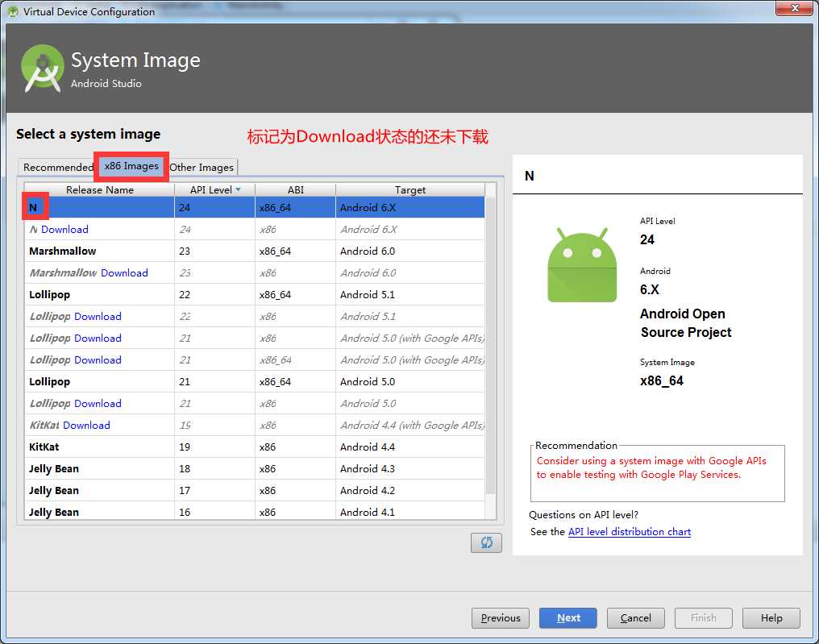This screenshot has width=819, height=644.
Task: Close the Virtual Device Configuration window
Action: pyautogui.click(x=794, y=8)
